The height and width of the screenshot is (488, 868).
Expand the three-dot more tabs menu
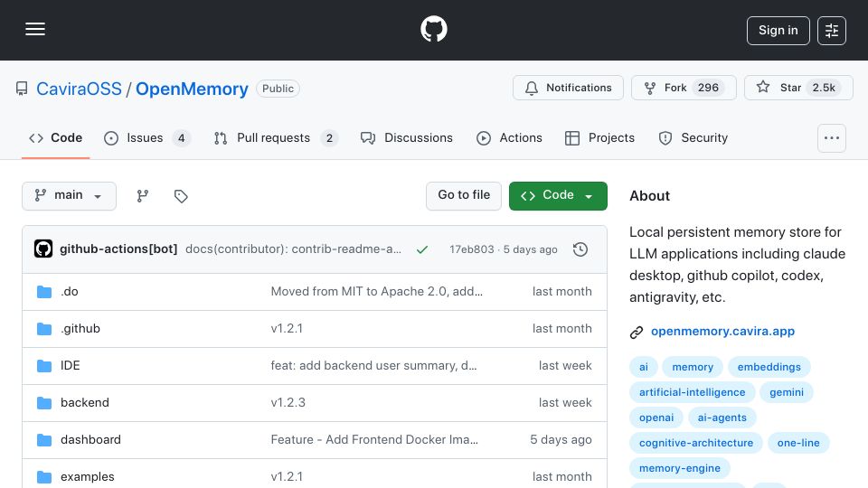pos(832,138)
